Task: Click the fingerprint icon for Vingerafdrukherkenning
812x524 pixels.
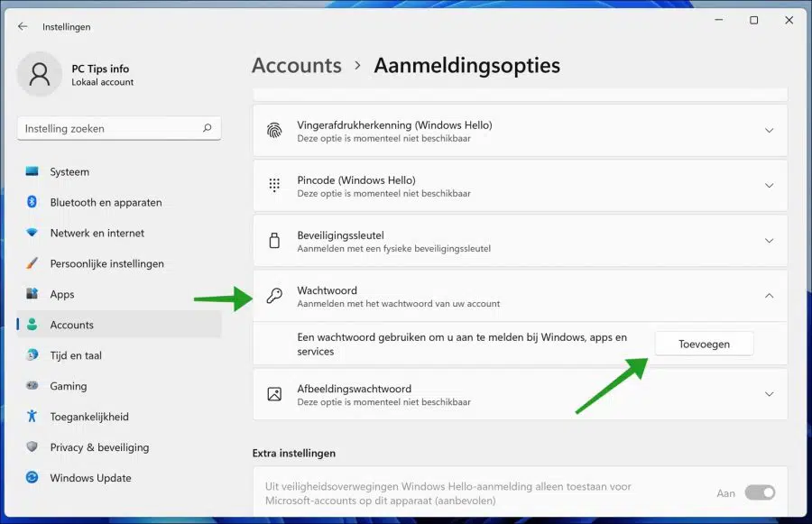Action: click(274, 131)
